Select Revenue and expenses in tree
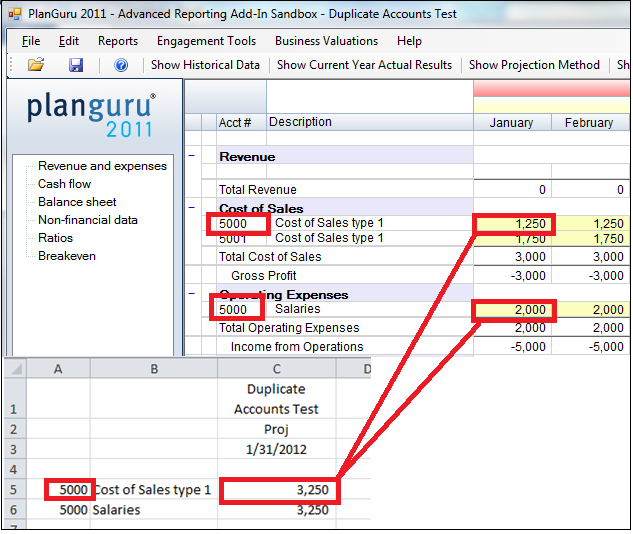 102,166
